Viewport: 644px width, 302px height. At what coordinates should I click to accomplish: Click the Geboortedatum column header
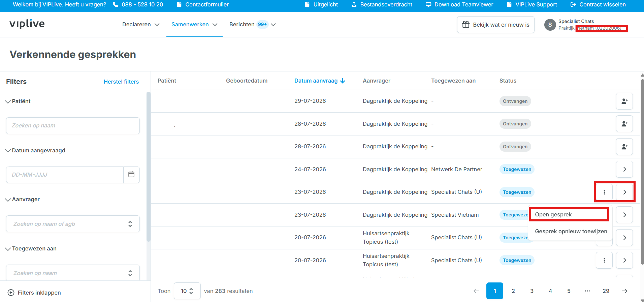[247, 81]
